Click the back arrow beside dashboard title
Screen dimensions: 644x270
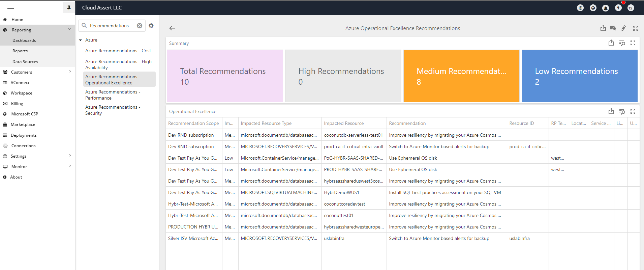click(x=172, y=28)
